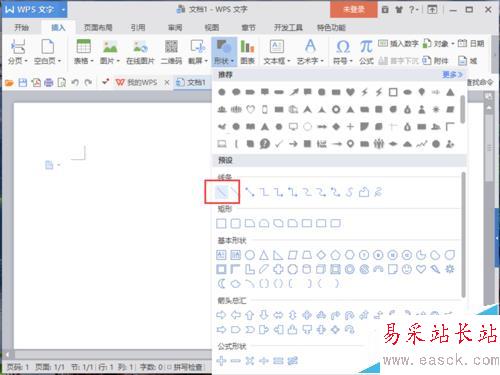Choose the up block arrow in 箭头总汇
Viewport: 500px width, 375px height.
pyautogui.click(x=250, y=314)
